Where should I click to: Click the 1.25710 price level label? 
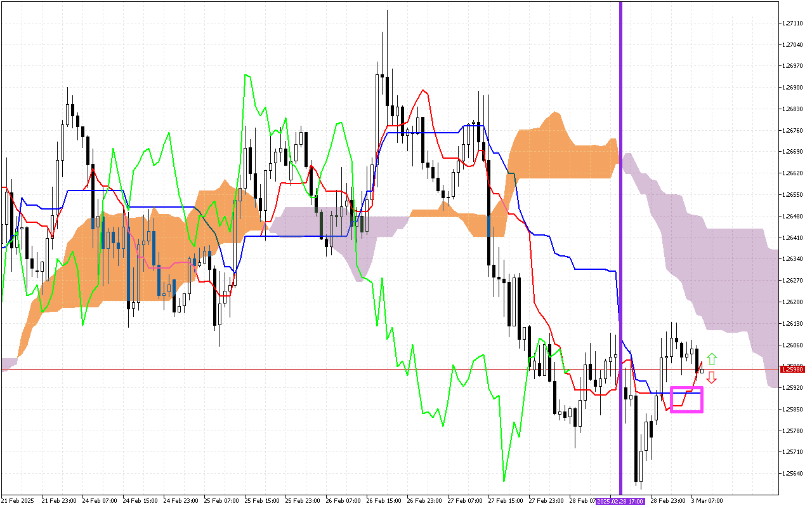tap(793, 452)
